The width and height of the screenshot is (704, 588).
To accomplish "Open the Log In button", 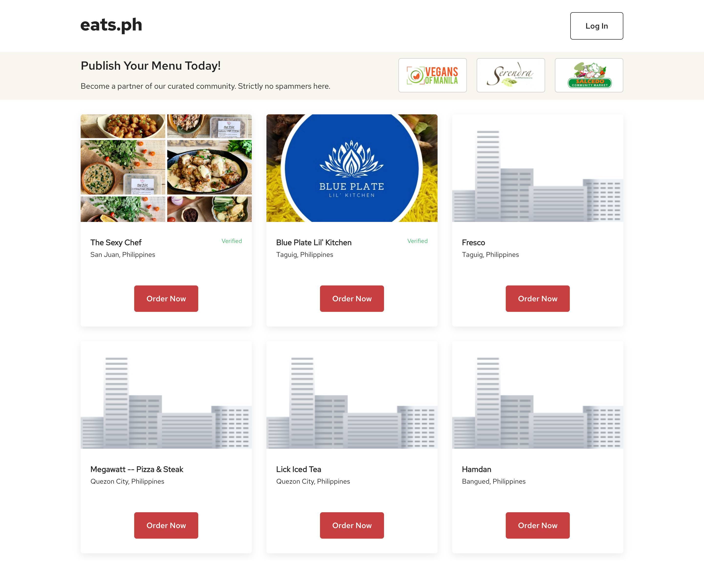I will coord(596,26).
